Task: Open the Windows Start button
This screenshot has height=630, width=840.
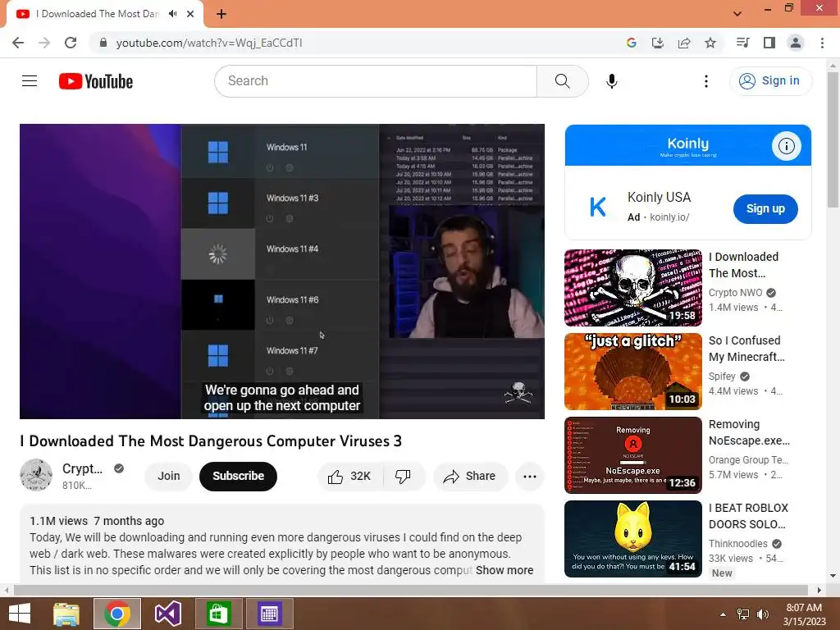Action: coord(20,614)
